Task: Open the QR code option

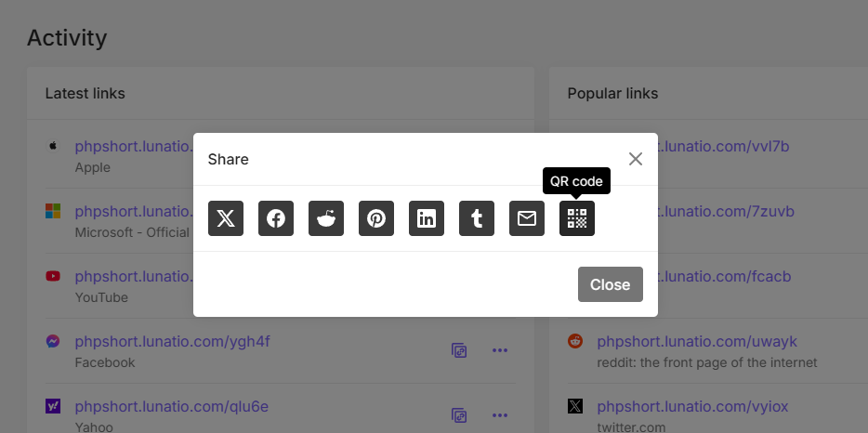Action: pyautogui.click(x=577, y=218)
